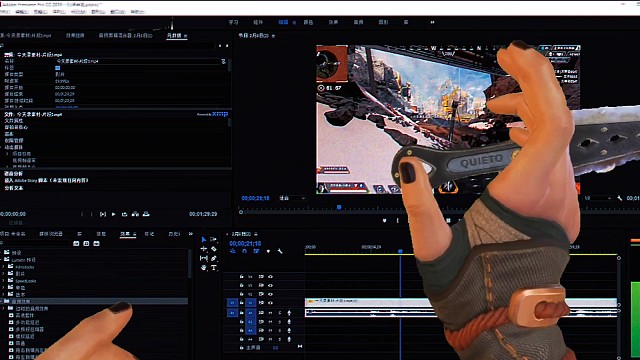
Task: Select the Selection tool arrow
Action: 204,240
